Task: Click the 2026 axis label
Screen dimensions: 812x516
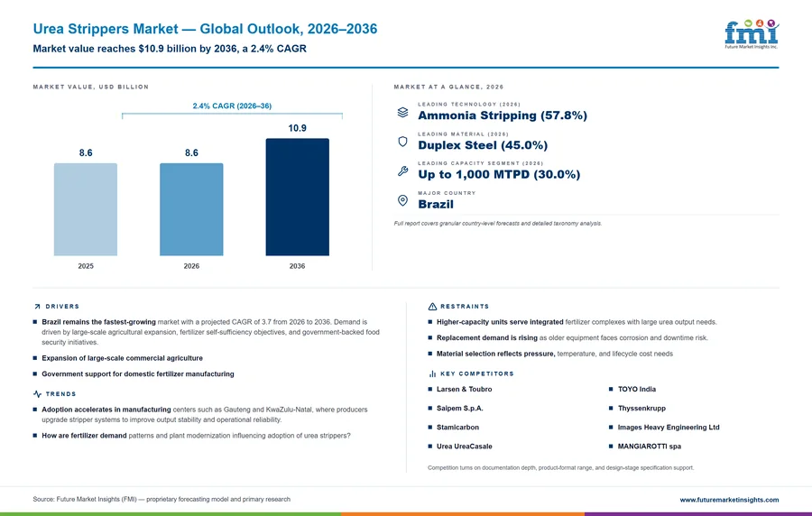Action: [x=191, y=266]
